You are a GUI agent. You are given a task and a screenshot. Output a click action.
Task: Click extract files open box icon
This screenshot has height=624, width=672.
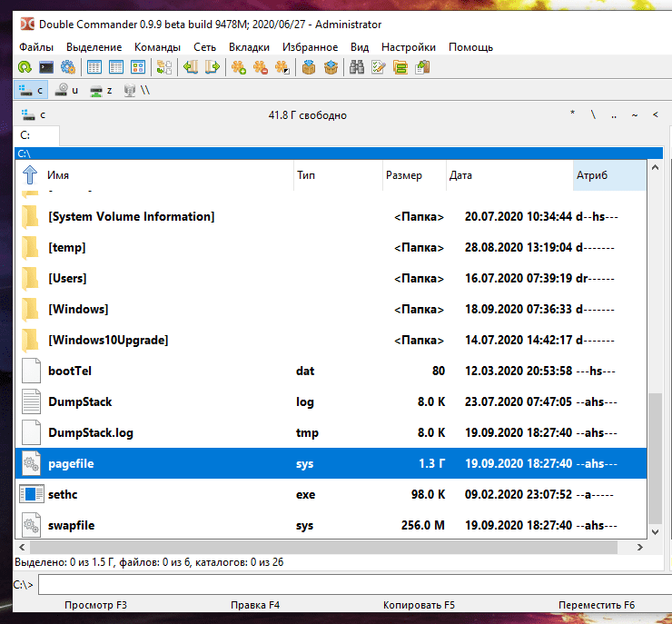coord(331,67)
